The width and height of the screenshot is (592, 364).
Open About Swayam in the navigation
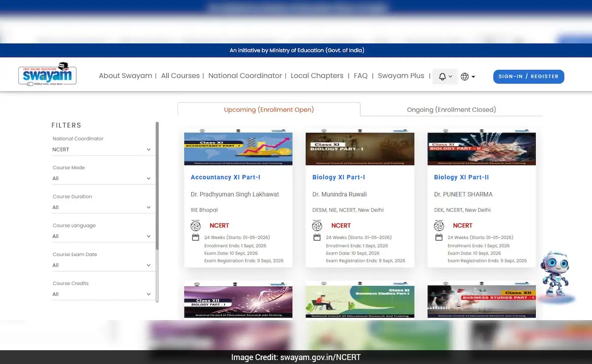[125, 76]
